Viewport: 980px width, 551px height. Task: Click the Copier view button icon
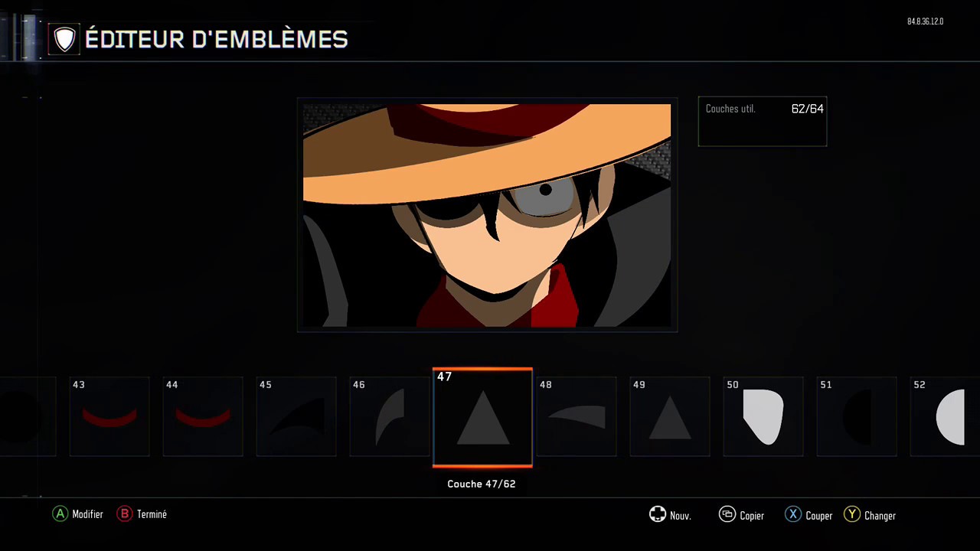727,514
